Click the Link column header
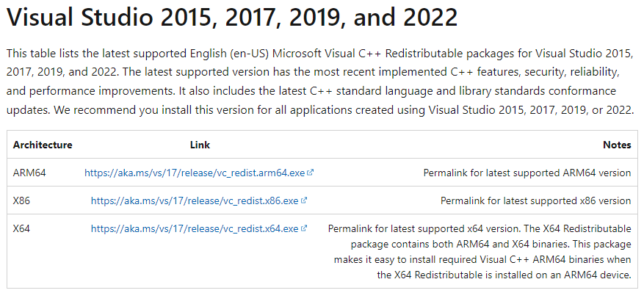 pyautogui.click(x=200, y=145)
